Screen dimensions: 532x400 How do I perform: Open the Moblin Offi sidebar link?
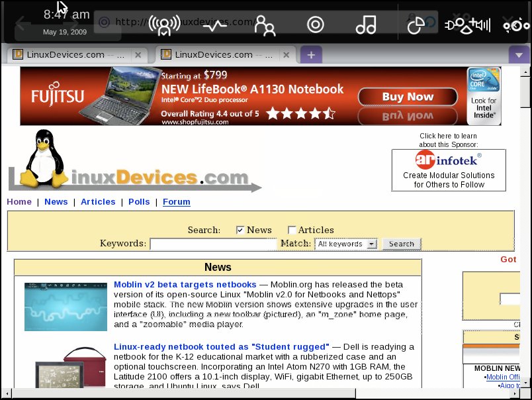tap(503, 377)
